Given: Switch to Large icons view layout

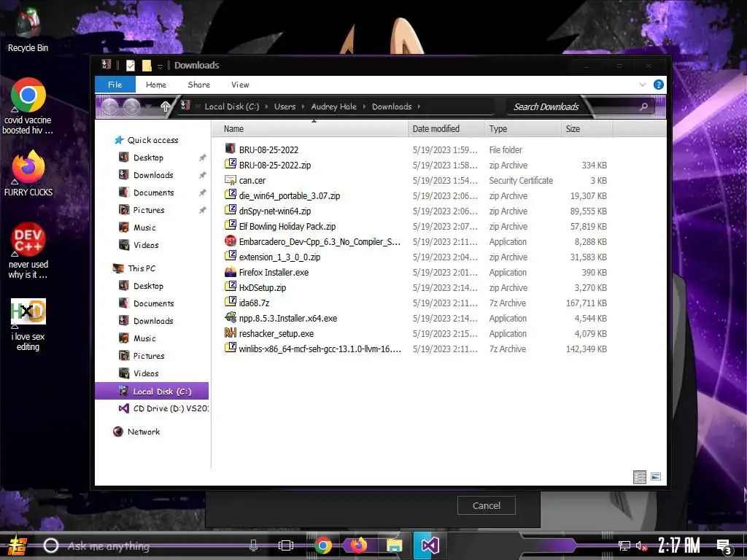Looking at the screenshot, I should (656, 477).
